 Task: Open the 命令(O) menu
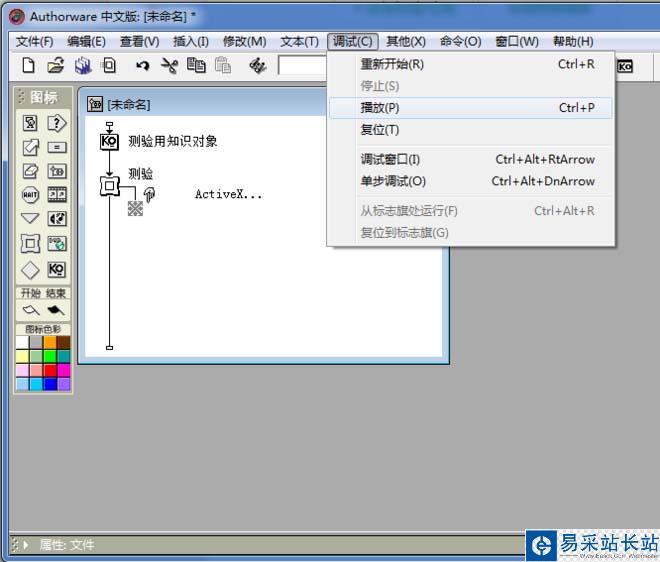460,42
